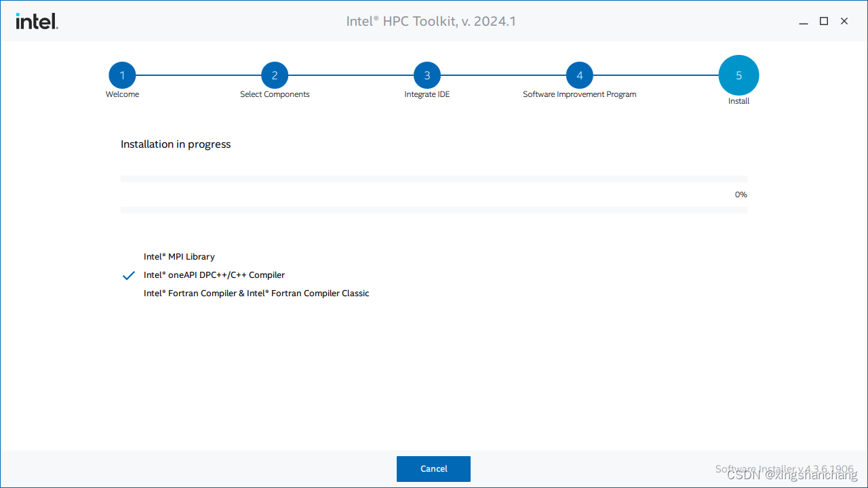The width and height of the screenshot is (868, 488).
Task: Click the Software Improvement Program label
Action: tap(580, 94)
